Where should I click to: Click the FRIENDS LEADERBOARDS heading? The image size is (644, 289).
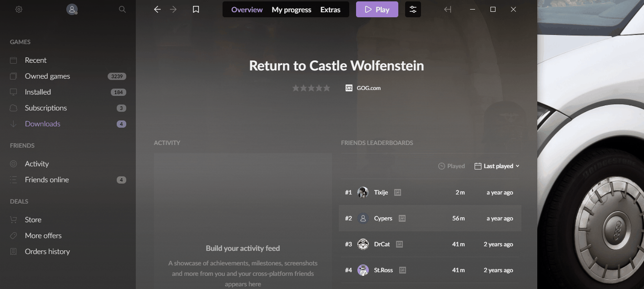pyautogui.click(x=377, y=143)
